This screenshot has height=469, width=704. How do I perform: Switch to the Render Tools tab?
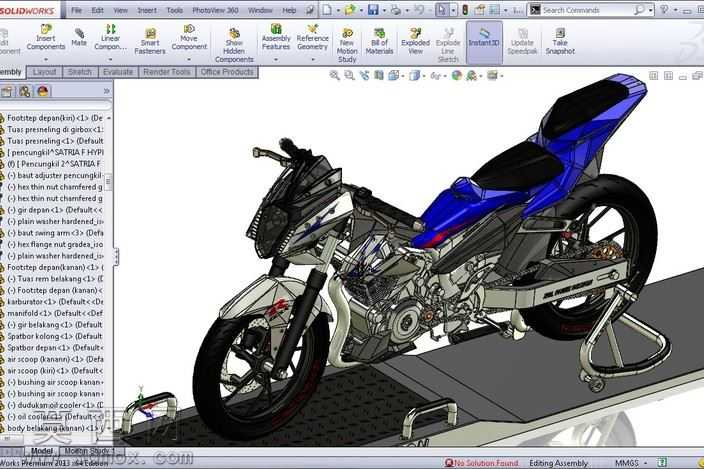pos(167,72)
